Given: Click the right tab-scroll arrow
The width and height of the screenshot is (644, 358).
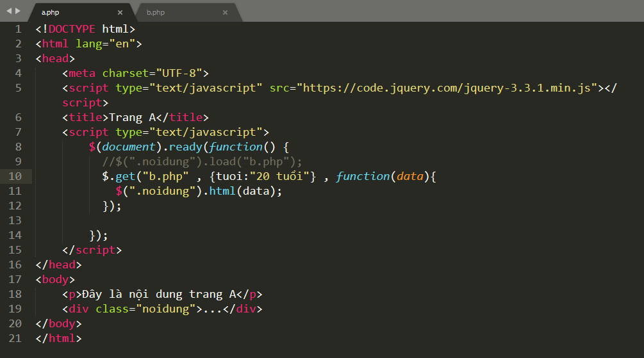Looking at the screenshot, I should 18,11.
